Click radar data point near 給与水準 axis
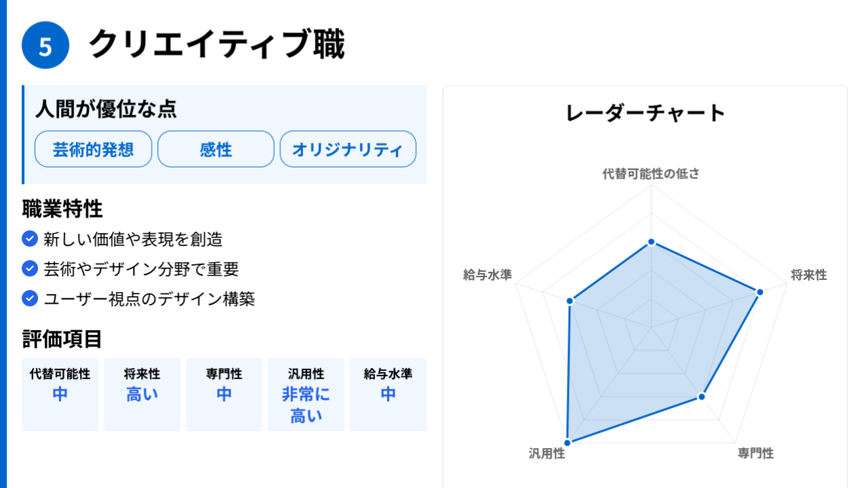The image size is (868, 488). [x=570, y=301]
